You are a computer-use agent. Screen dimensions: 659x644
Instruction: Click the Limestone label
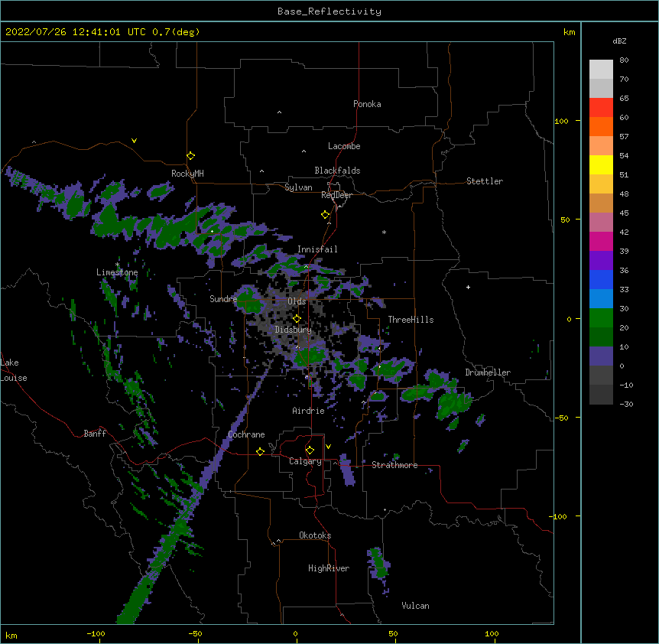(117, 272)
